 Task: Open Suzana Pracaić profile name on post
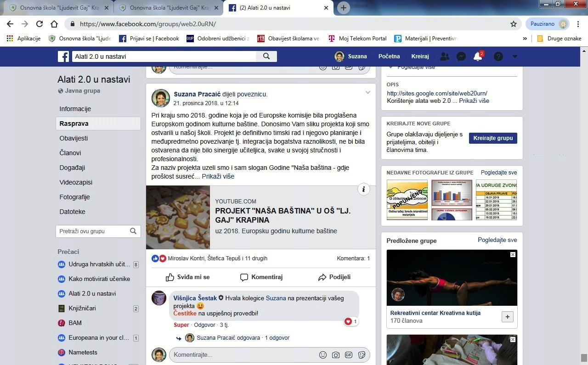pyautogui.click(x=197, y=94)
